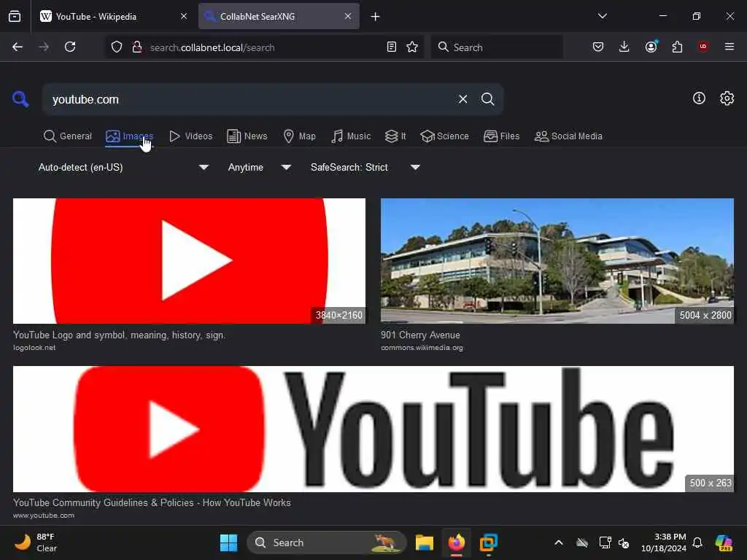
Task: Open YouTube Community Guidelines & Policies title
Action: [x=152, y=502]
